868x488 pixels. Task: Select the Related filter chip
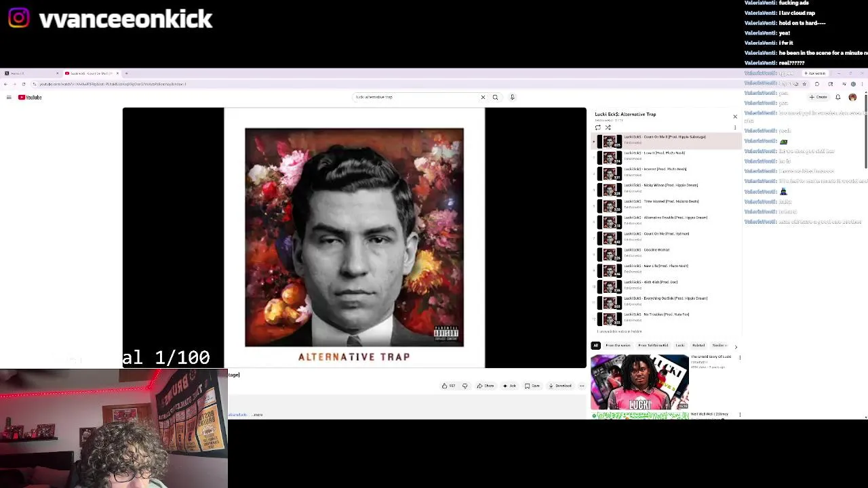[x=698, y=346]
